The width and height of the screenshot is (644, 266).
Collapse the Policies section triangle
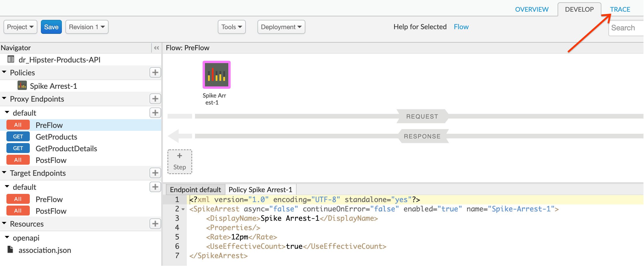[4, 72]
